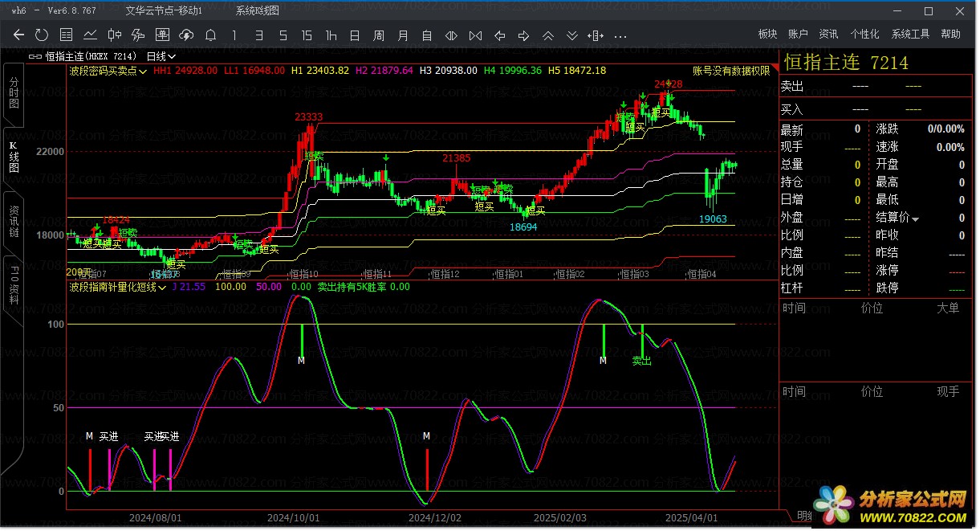980x531 pixels.
Task: Switch to 15-minute period
Action: pos(307,35)
